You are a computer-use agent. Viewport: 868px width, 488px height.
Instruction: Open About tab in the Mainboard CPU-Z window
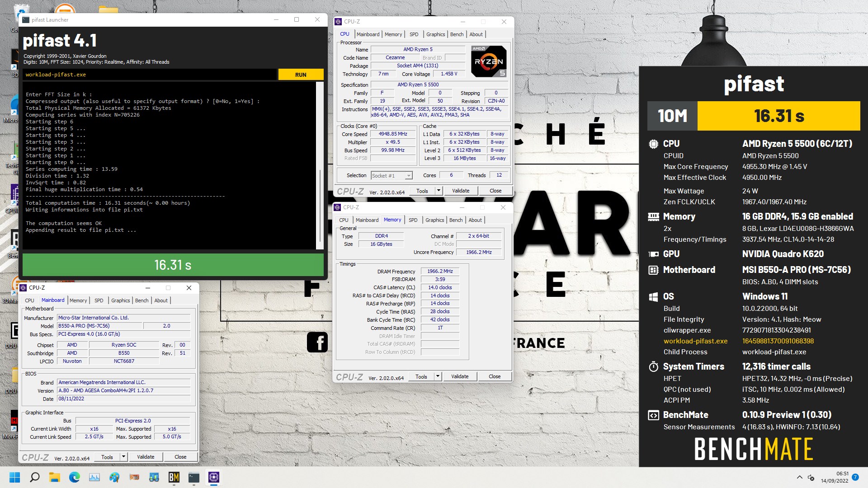[x=161, y=300]
